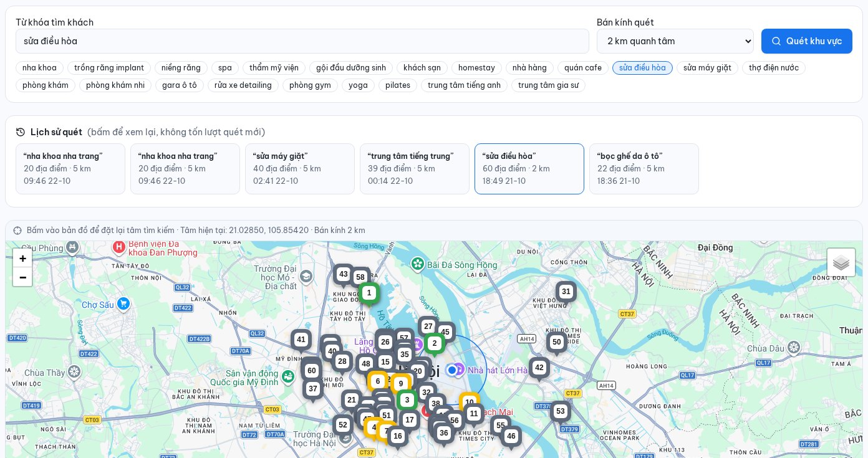Open the scan radius dropdown
868x458 pixels.
675,41
